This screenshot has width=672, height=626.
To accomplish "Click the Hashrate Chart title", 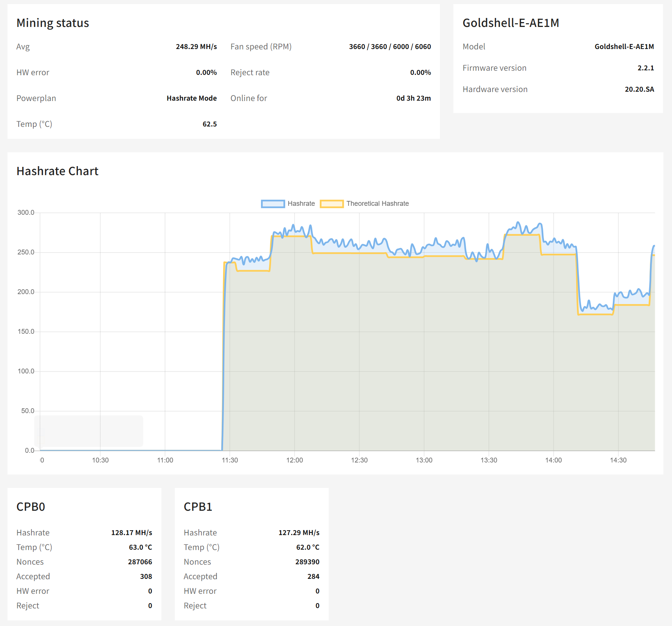I will (x=57, y=171).
